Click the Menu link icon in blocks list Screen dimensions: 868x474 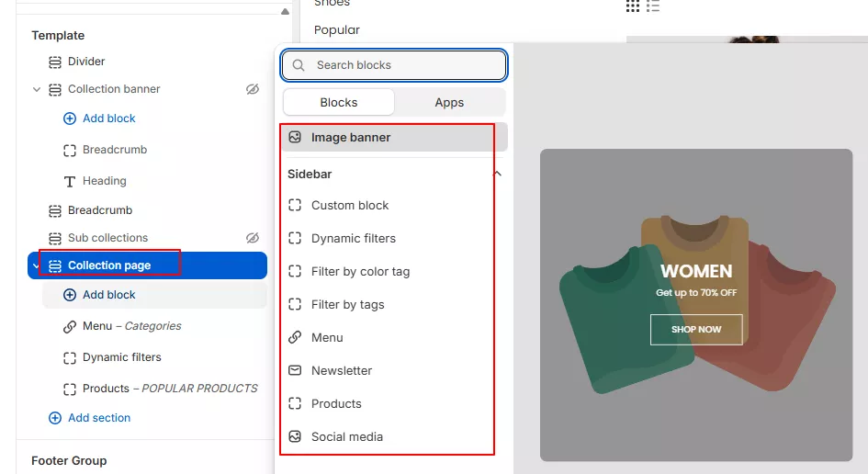tap(295, 337)
